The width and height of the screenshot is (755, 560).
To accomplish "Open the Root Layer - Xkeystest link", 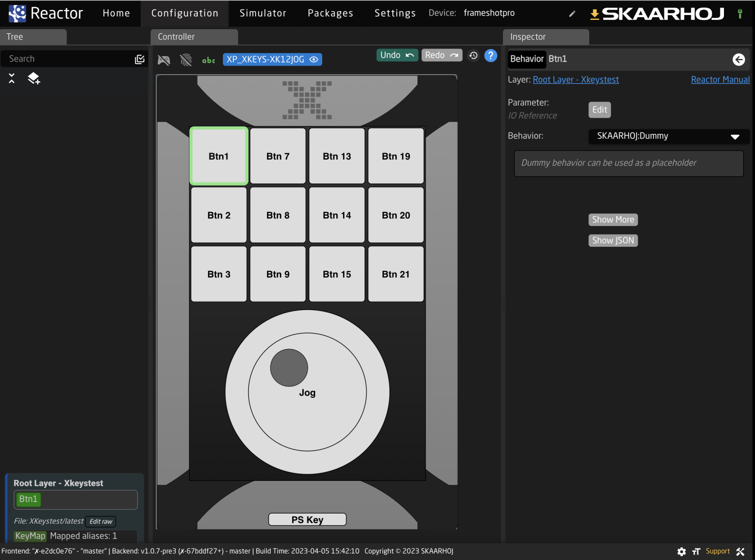I will (576, 80).
